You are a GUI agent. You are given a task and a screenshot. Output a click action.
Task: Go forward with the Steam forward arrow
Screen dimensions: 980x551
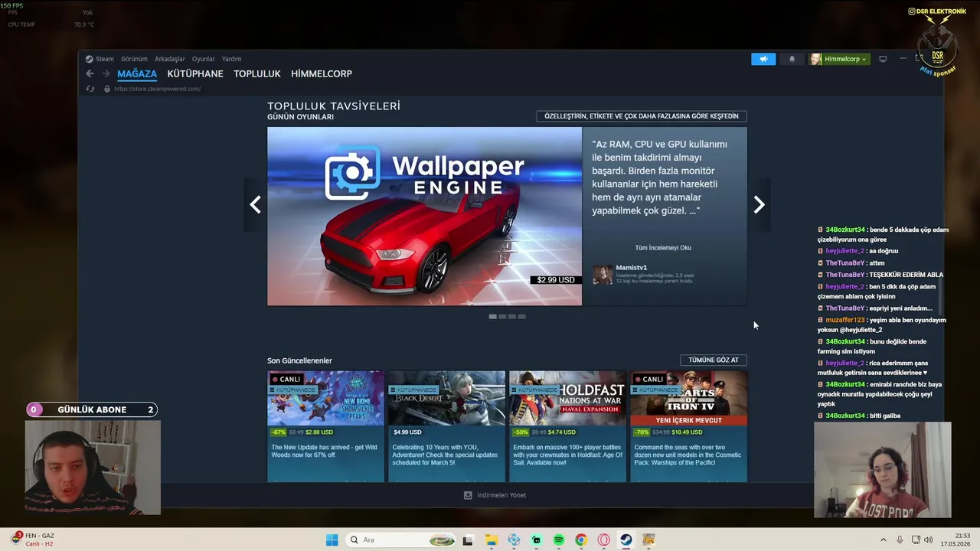click(x=106, y=73)
